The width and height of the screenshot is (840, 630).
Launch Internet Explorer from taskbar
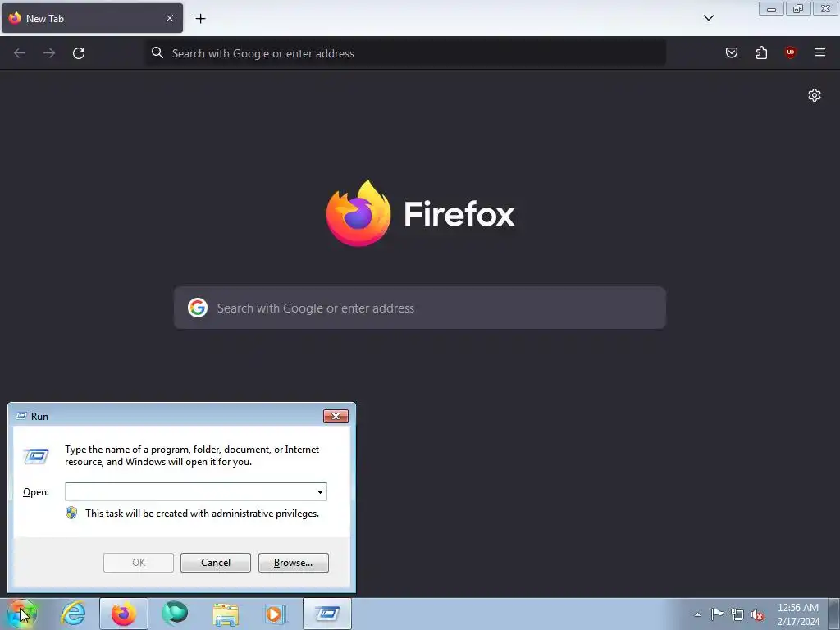(x=72, y=614)
